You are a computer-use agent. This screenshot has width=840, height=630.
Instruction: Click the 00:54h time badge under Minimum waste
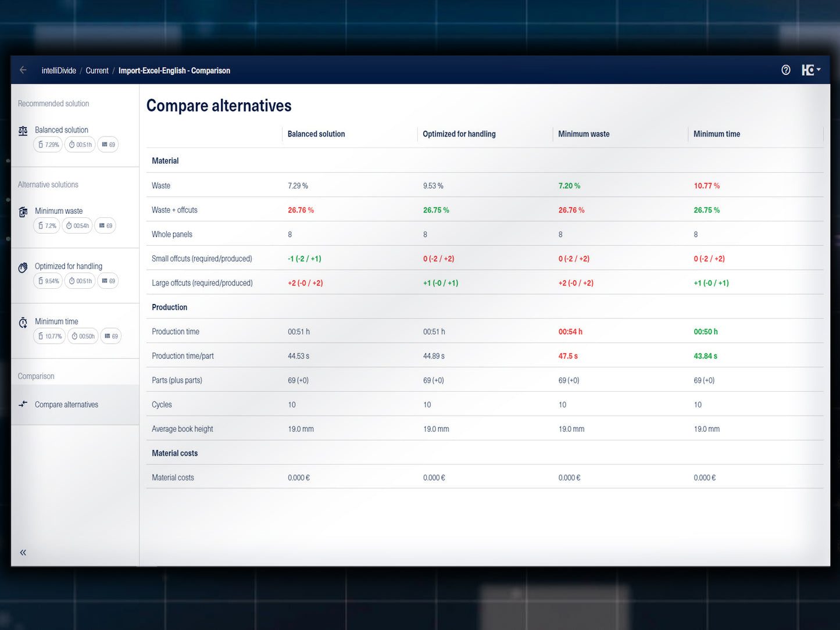77,225
